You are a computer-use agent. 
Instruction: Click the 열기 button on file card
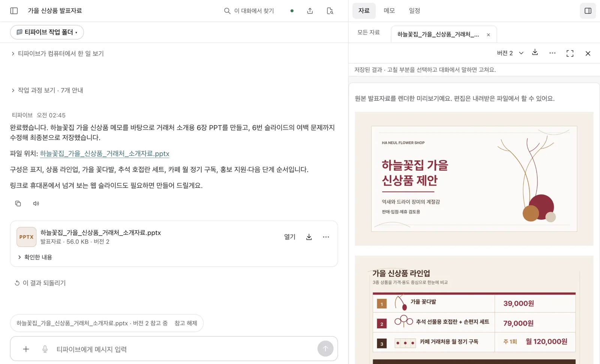tap(290, 237)
